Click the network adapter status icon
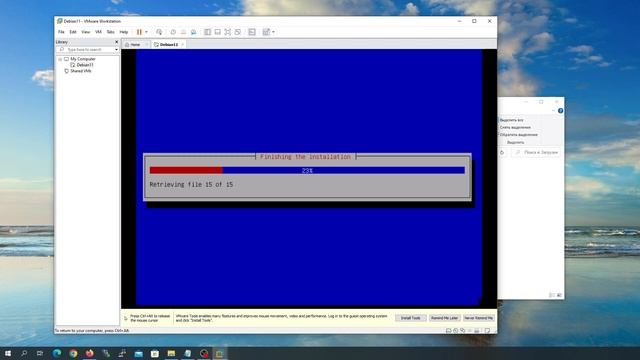640x360 pixels. point(462,331)
